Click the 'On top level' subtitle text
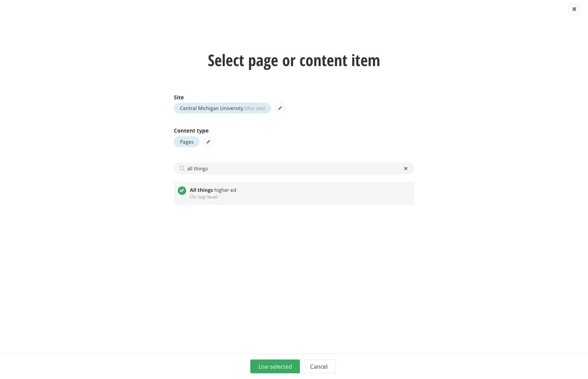Viewport: 588px width, 379px height. coord(204,197)
